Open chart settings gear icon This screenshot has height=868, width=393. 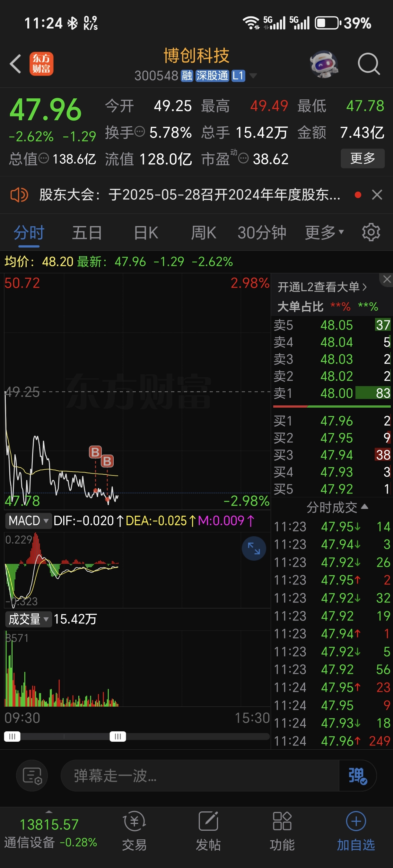(371, 232)
